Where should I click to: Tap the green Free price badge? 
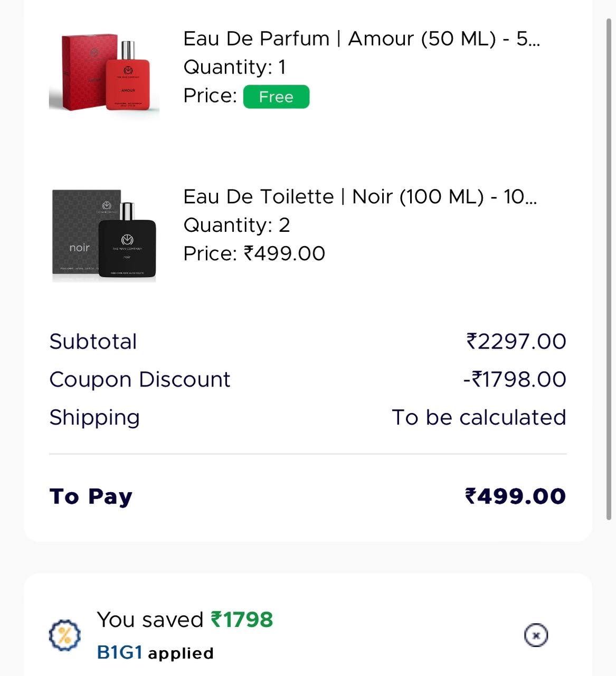(276, 97)
